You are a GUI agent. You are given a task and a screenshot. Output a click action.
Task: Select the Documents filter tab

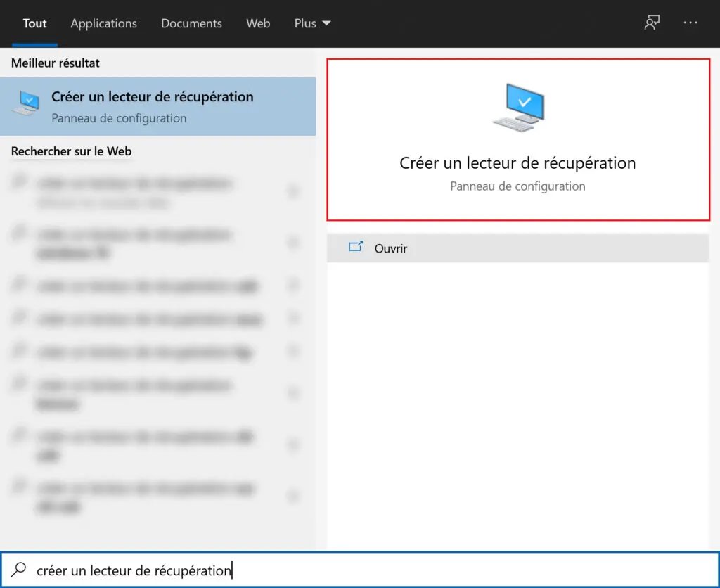191,23
